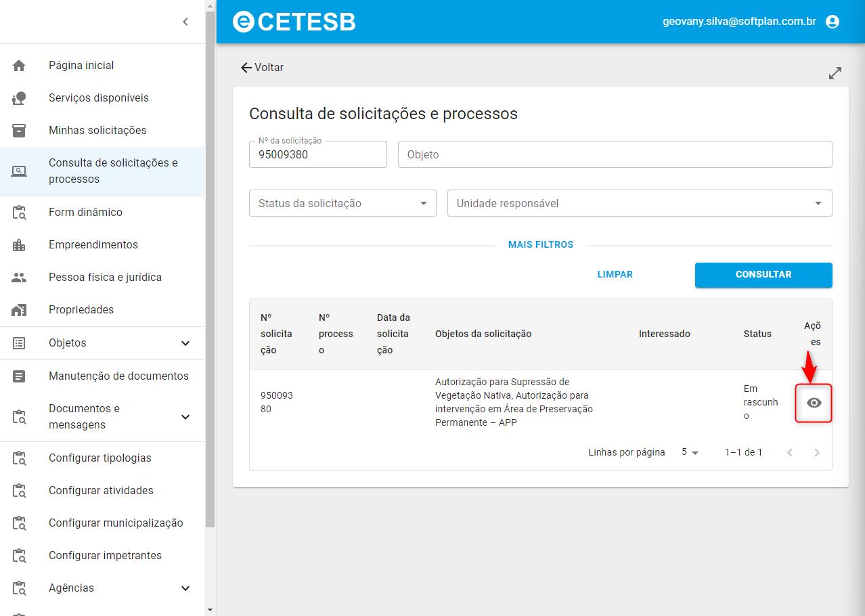This screenshot has height=616, width=865.
Task: Click the CONSULTAR button
Action: (763, 275)
